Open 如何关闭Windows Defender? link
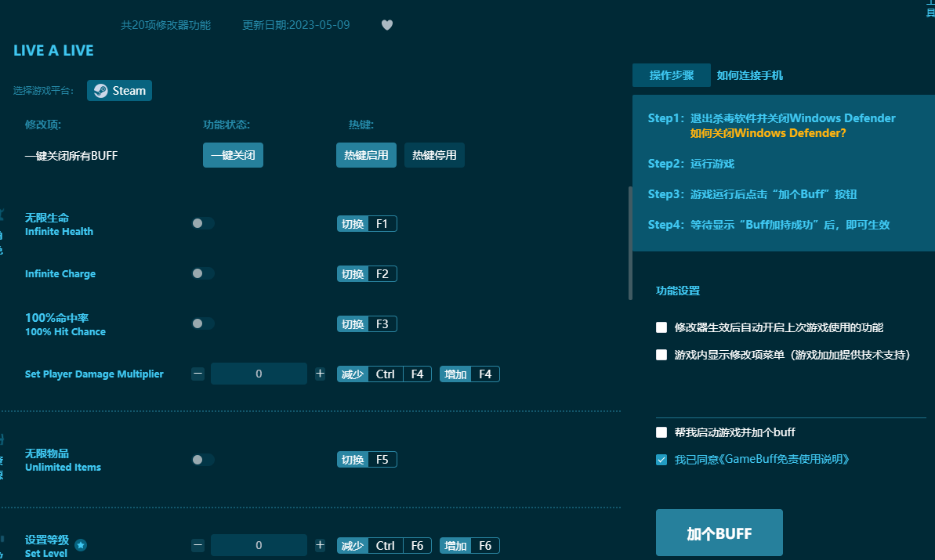The height and width of the screenshot is (560, 935). click(x=768, y=133)
